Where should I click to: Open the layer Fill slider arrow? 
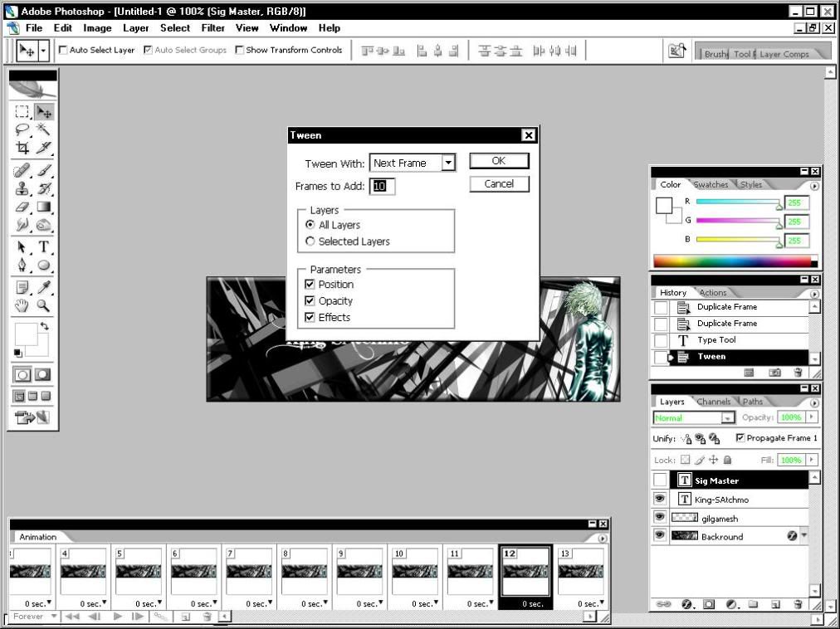[813, 460]
